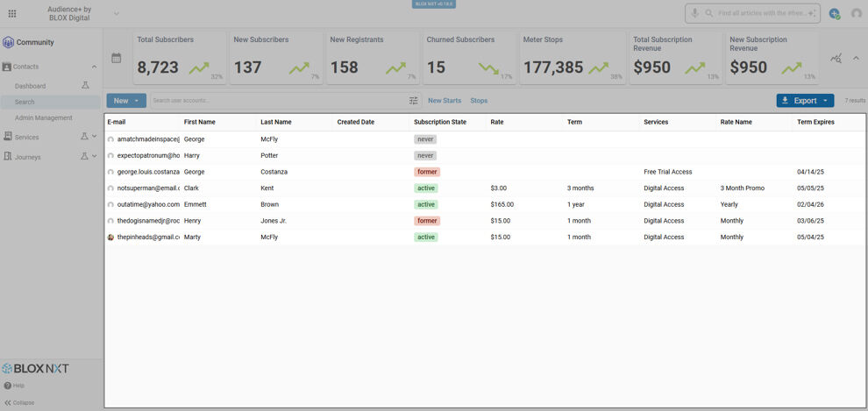Click the 7 results count label
Screen dimensions: 868x411
(855, 101)
